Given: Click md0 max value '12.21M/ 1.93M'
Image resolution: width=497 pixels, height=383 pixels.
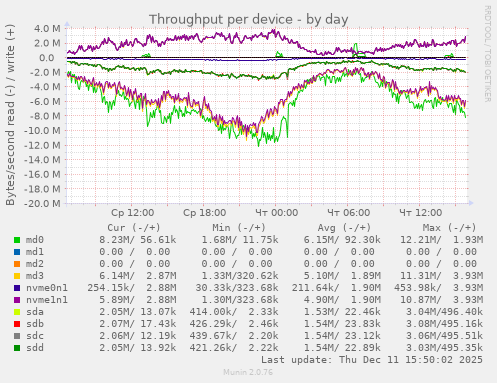Looking at the screenshot, I should tap(441, 240).
